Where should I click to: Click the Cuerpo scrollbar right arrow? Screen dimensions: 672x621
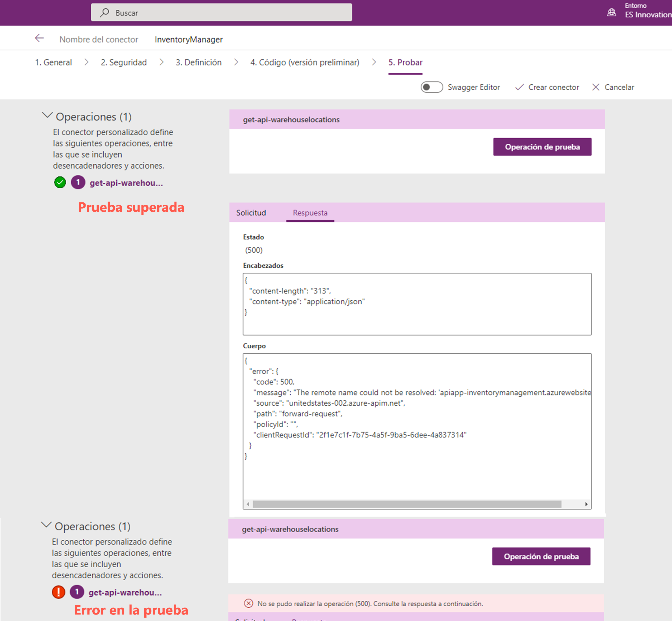[586, 504]
